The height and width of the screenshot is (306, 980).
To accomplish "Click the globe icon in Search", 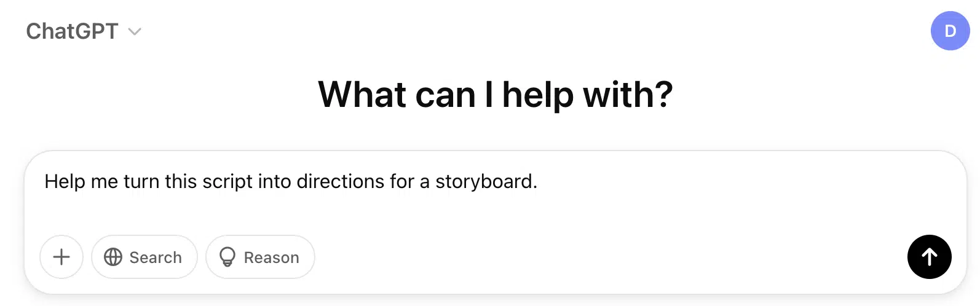I will [113, 257].
